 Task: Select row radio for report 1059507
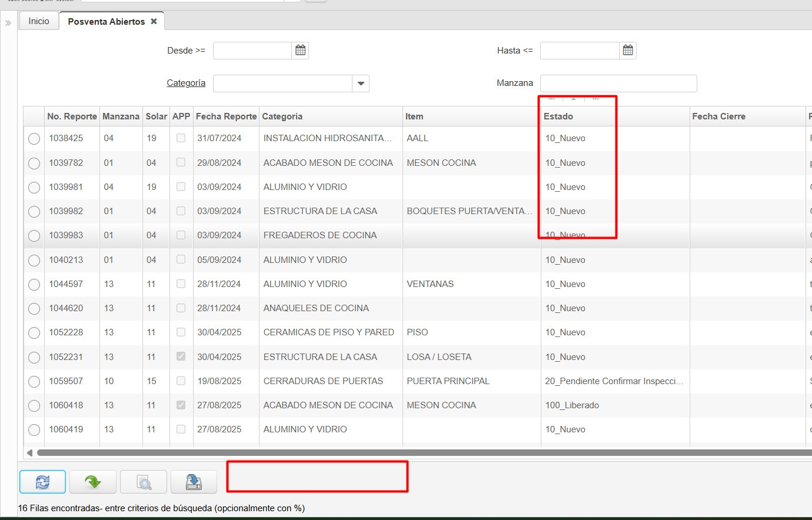(x=34, y=382)
